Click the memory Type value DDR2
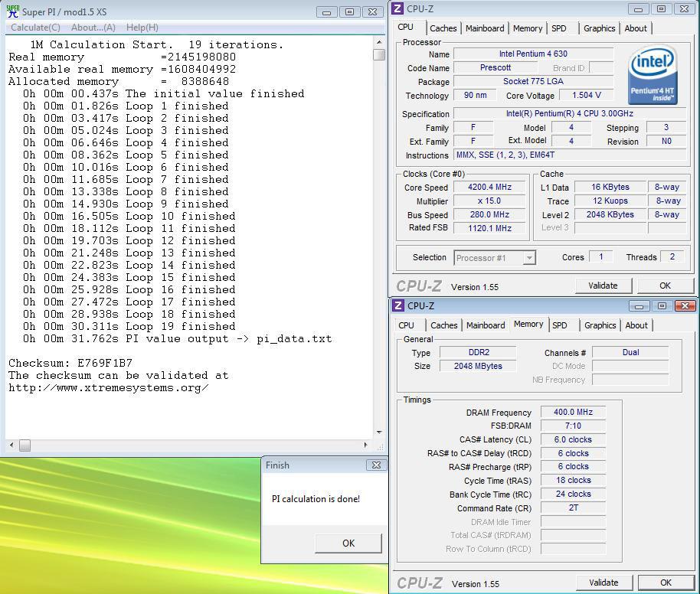The image size is (700, 594). pos(479,352)
